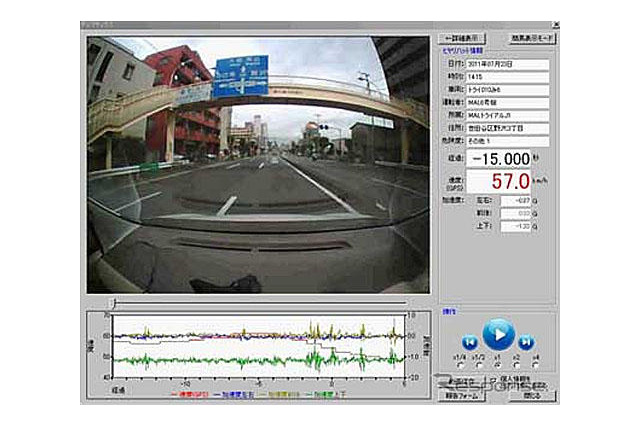Click the elapsed time field showing -15.000
The width and height of the screenshot is (640, 426).
coord(497,159)
